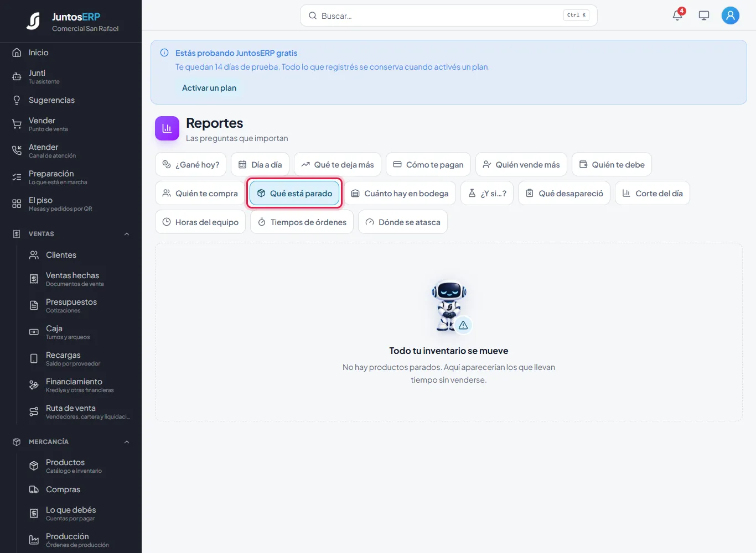This screenshot has width=756, height=553.
Task: Open Productos box icon
Action: pos(34,466)
